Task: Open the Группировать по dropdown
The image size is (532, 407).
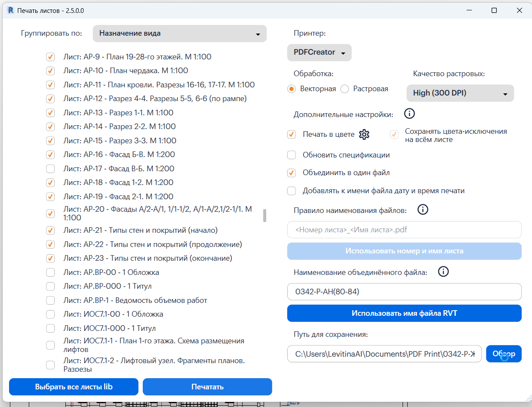Action: (180, 34)
